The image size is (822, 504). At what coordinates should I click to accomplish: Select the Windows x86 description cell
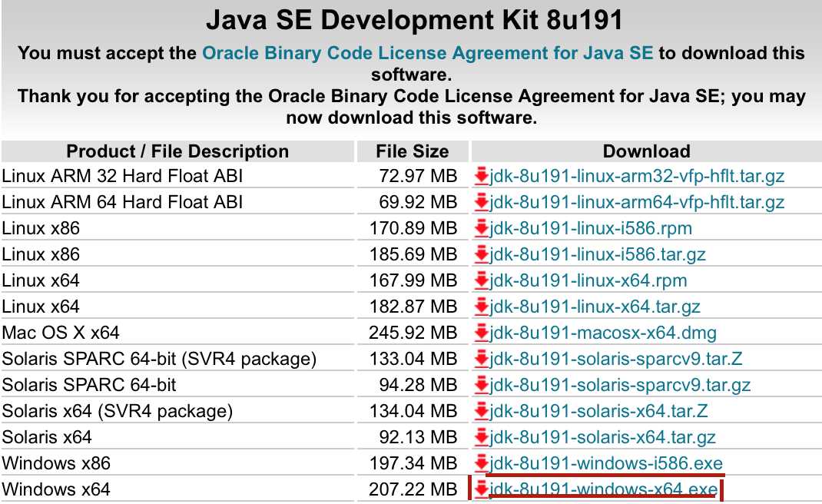click(177, 463)
